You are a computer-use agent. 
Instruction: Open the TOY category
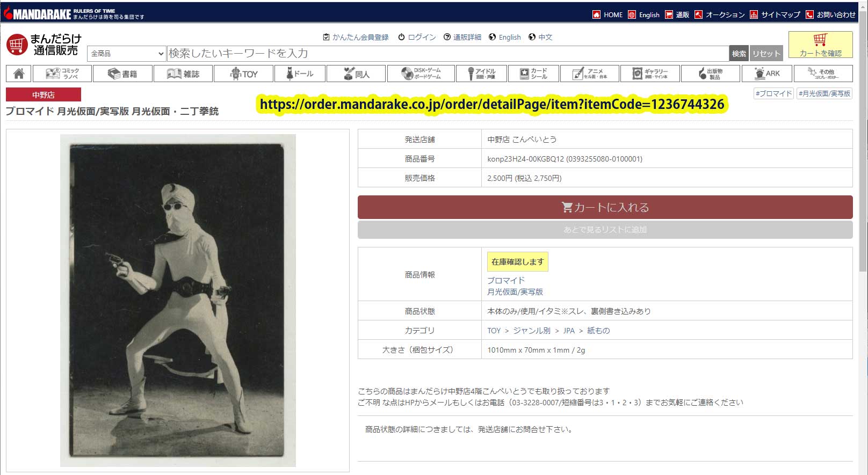click(243, 74)
